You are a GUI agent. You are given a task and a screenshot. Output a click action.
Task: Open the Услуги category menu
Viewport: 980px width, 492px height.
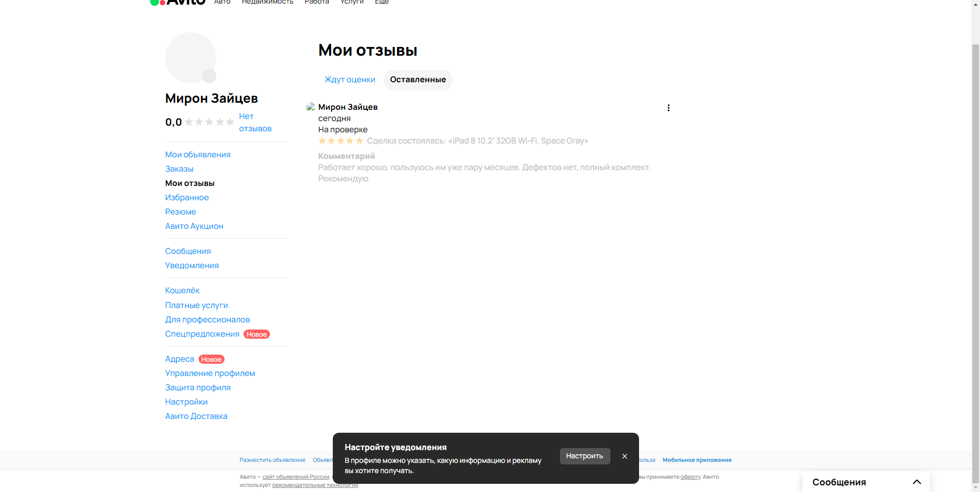[352, 2]
